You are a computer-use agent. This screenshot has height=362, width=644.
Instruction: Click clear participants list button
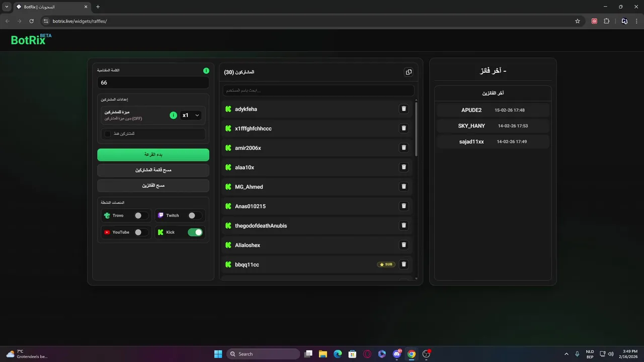pos(153,170)
